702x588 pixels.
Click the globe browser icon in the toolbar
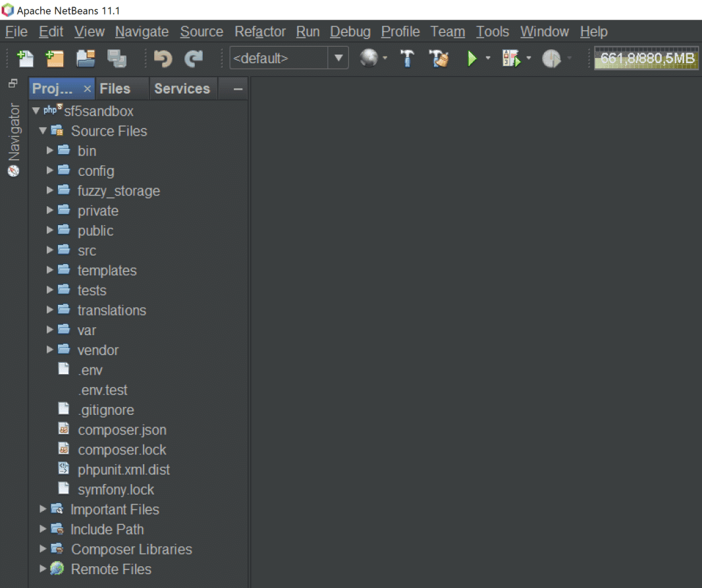[369, 58]
